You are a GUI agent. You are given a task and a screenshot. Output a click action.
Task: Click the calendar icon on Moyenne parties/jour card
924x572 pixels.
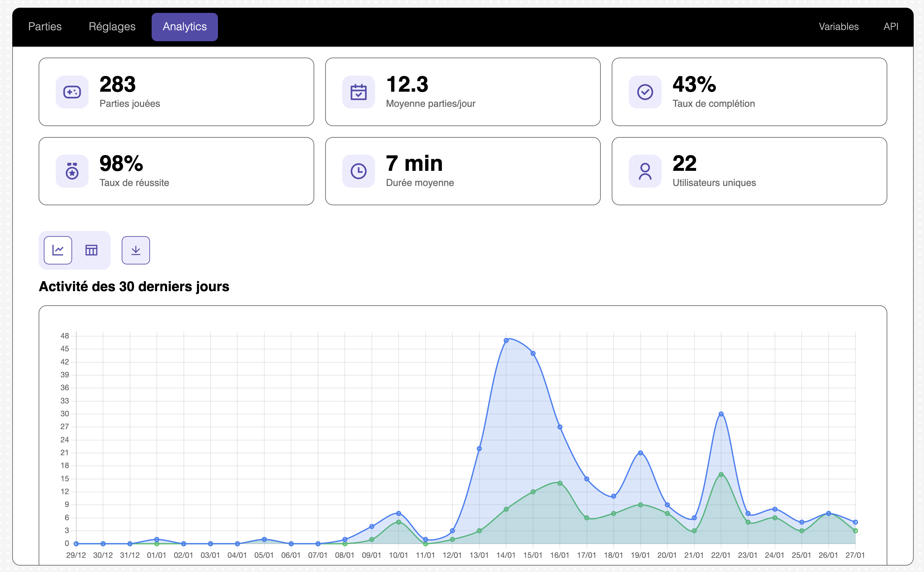[358, 92]
